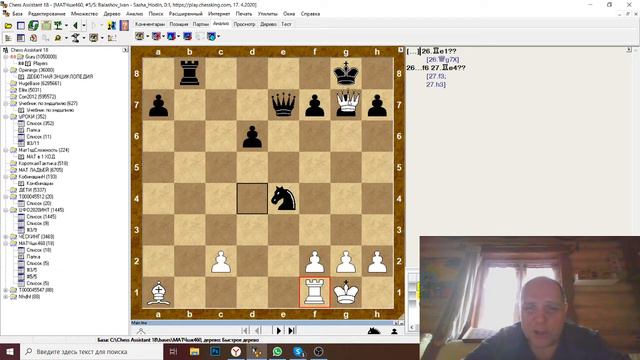Viewport: 640px width, 360px height.
Task: Open the Поиск menu
Action: point(156,14)
